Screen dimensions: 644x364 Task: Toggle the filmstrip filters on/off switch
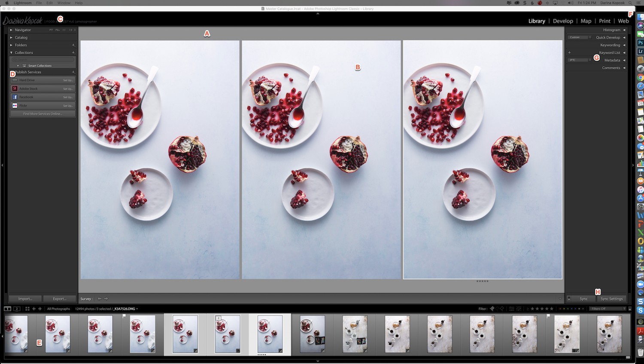(x=629, y=309)
